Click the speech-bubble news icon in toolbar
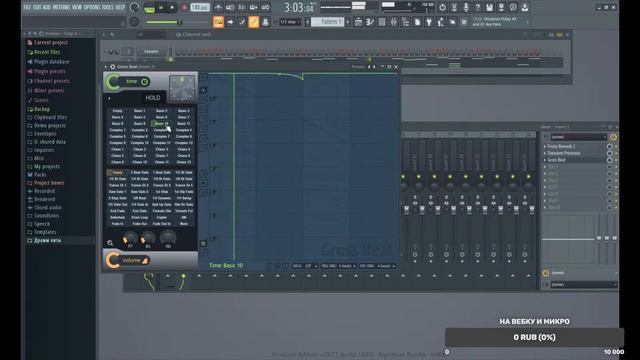This screenshot has height=360, width=640. tap(513, 7)
